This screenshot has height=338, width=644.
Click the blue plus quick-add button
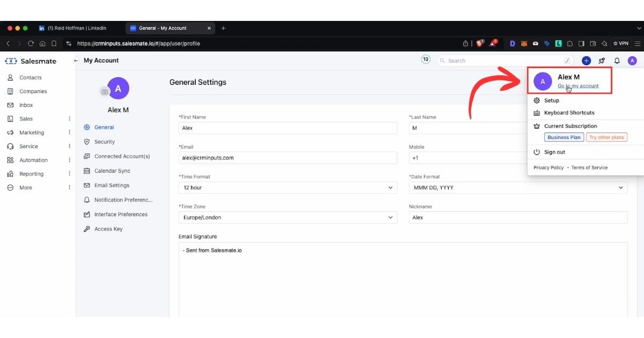(586, 61)
